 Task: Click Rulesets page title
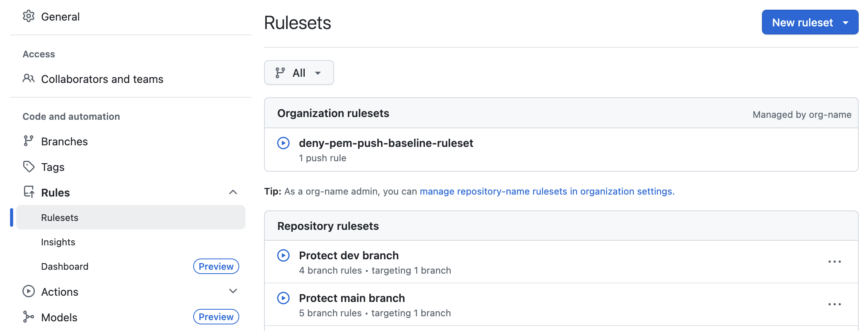297,22
